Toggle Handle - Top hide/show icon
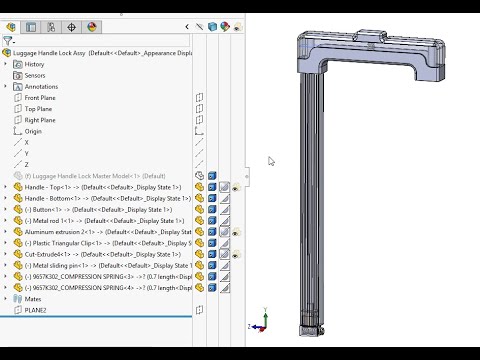The width and height of the screenshot is (480, 360). pos(199,187)
